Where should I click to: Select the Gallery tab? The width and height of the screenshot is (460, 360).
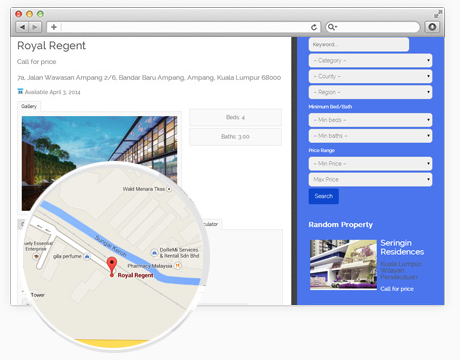pyautogui.click(x=29, y=106)
